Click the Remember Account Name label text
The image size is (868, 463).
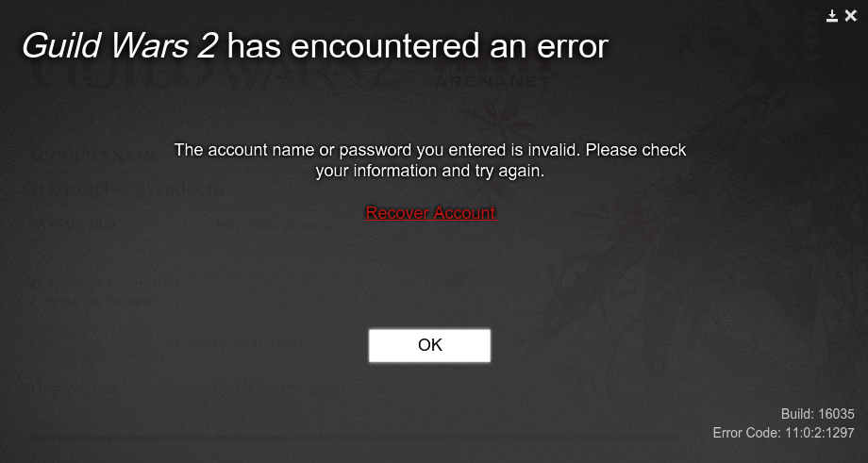[115, 284]
